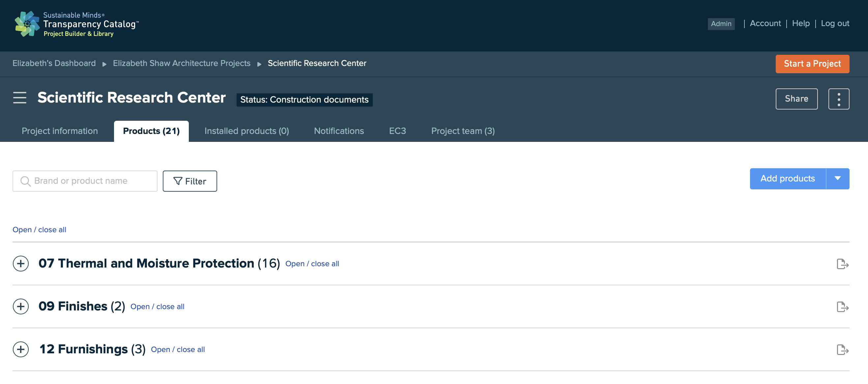Open the Installed products (0) tab

click(x=246, y=131)
